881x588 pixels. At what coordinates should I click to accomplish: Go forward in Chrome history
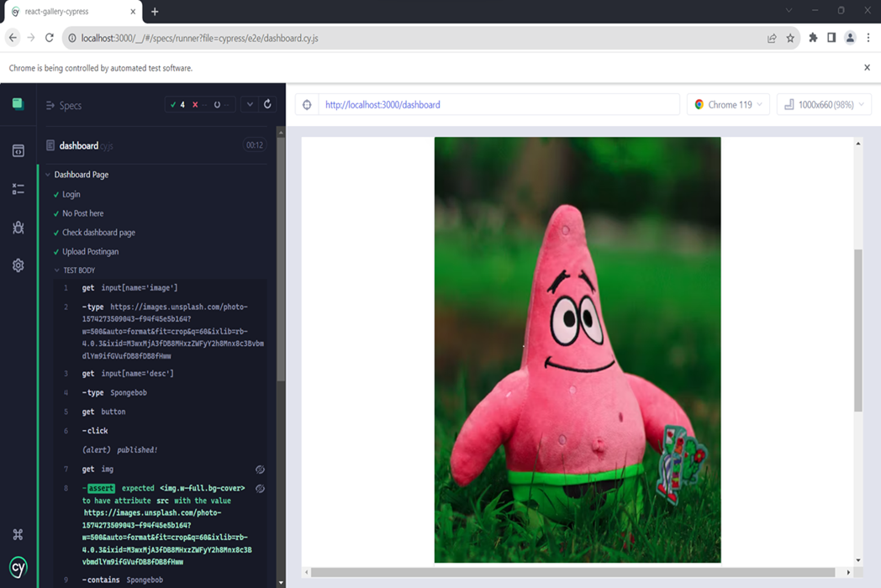pos(31,38)
